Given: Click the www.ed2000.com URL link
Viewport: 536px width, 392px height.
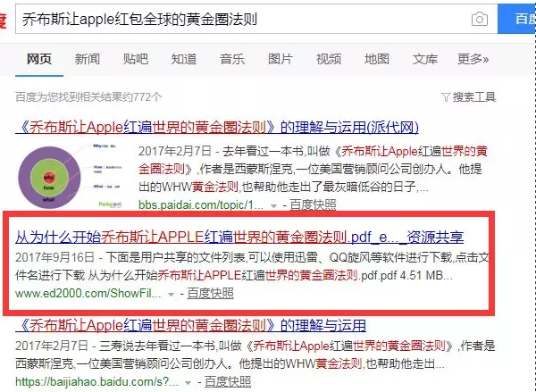Looking at the screenshot, I should [88, 293].
